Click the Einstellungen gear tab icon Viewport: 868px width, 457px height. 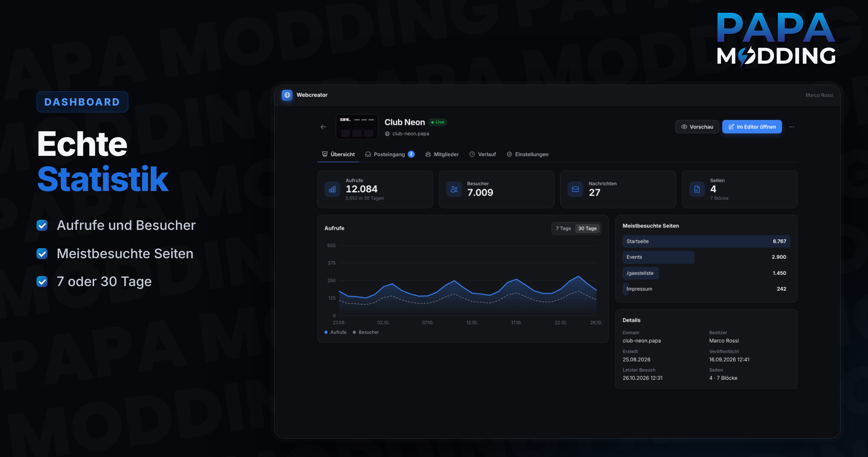coord(509,154)
